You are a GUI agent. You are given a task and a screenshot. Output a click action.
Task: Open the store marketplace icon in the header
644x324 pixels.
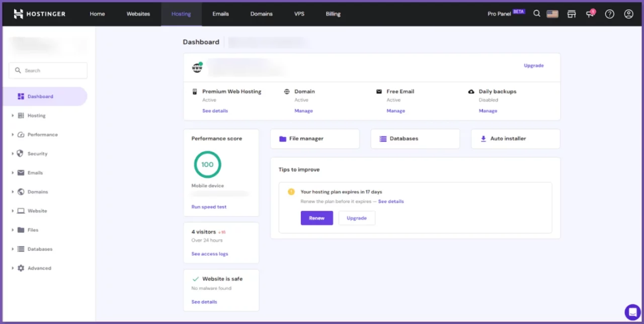coord(572,14)
